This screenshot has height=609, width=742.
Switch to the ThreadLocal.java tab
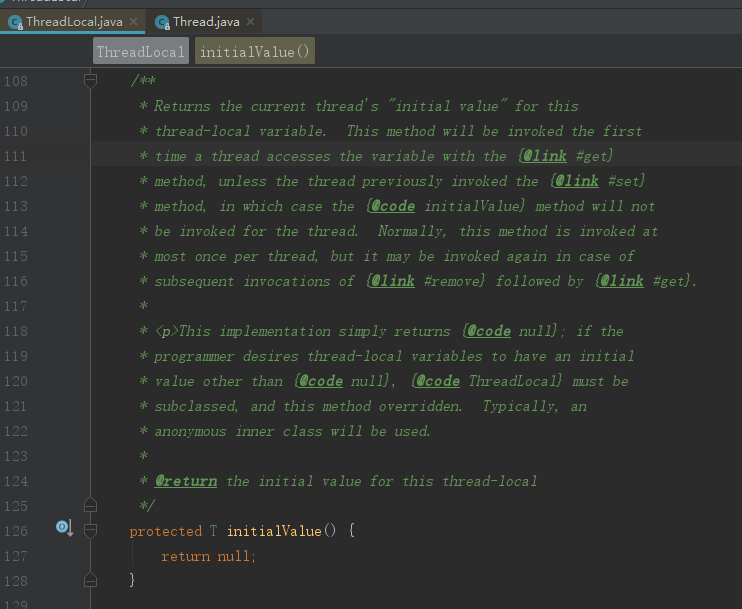pos(74,22)
